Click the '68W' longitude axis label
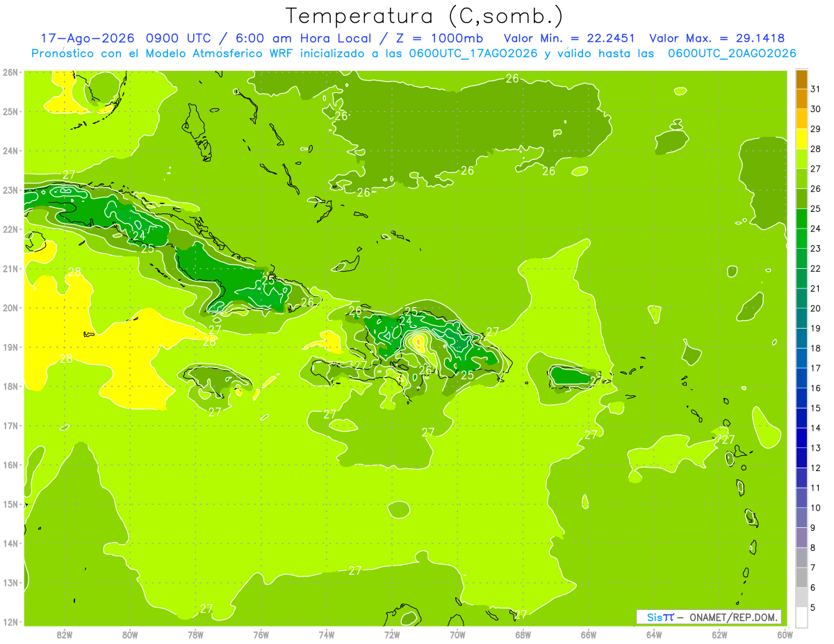The width and height of the screenshot is (834, 644). 523,634
